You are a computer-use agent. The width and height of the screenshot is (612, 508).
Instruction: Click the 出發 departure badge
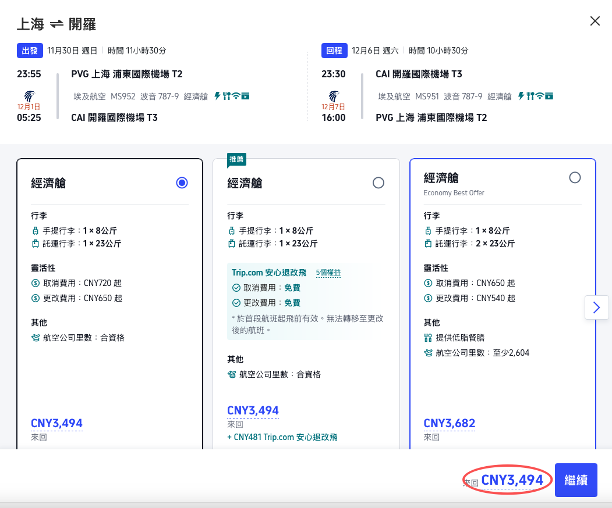(30, 51)
